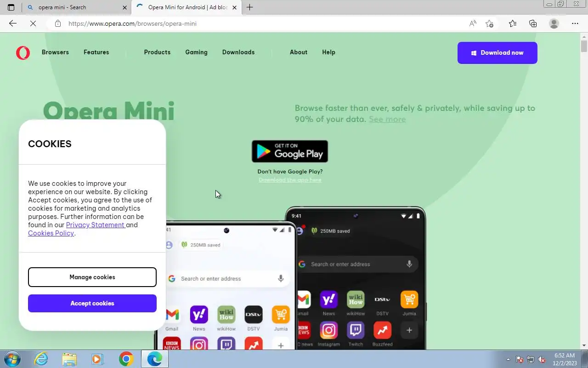
Task: Open the About menu
Action: click(299, 52)
